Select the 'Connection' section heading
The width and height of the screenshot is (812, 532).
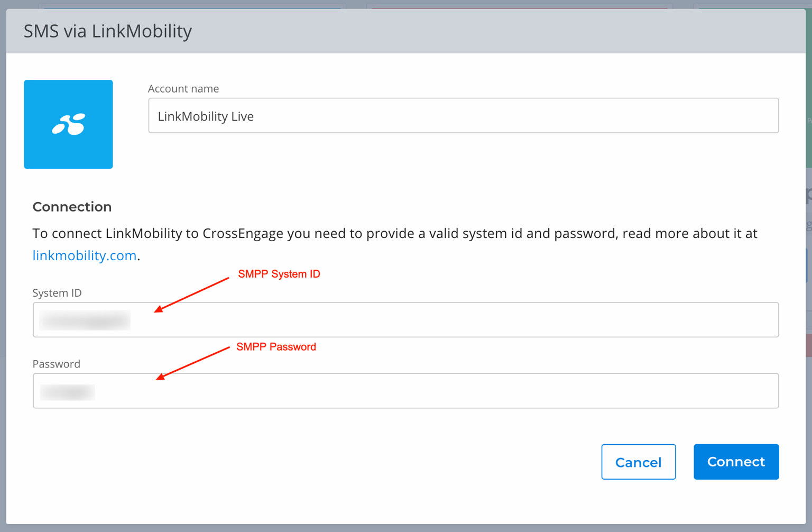(x=72, y=207)
